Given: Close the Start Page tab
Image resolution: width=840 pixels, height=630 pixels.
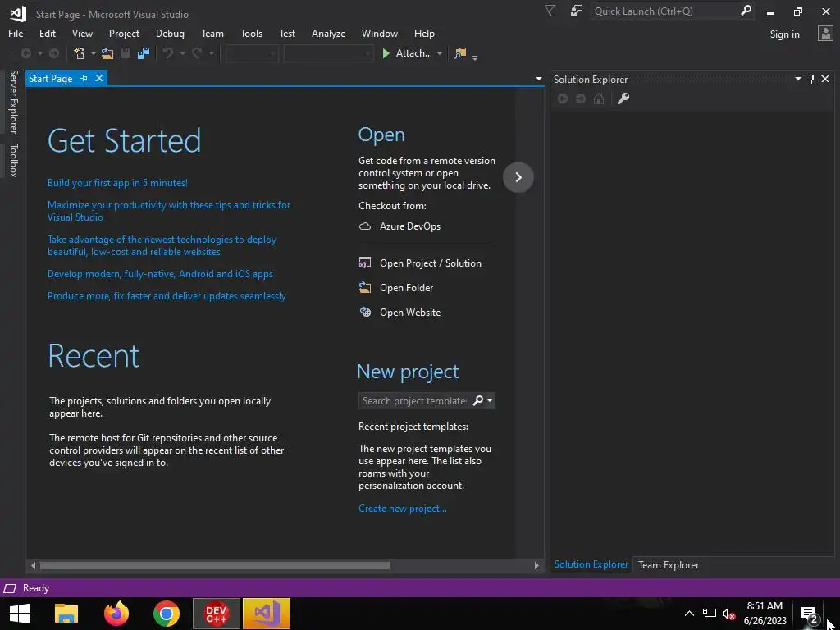Looking at the screenshot, I should pos(99,78).
